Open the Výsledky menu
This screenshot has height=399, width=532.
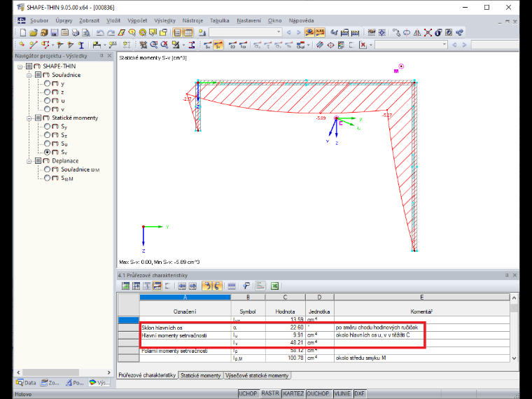click(164, 20)
